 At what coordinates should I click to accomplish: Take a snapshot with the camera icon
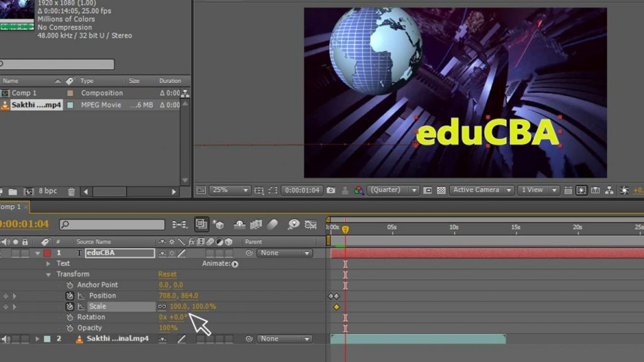point(331,190)
